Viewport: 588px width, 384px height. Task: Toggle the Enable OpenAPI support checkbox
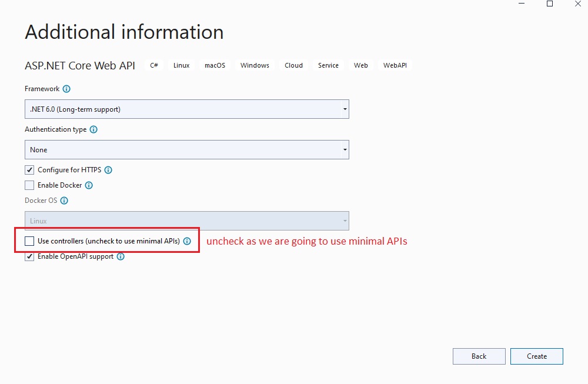29,256
